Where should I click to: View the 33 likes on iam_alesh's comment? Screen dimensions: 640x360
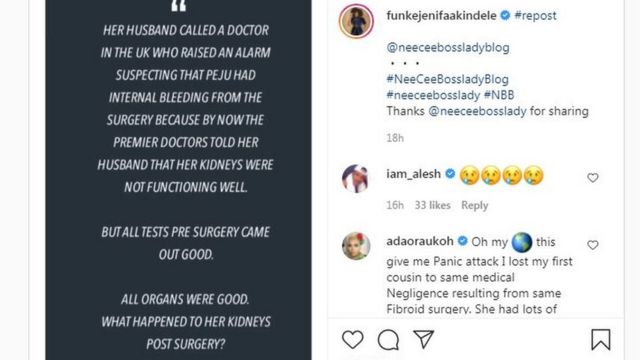(432, 205)
